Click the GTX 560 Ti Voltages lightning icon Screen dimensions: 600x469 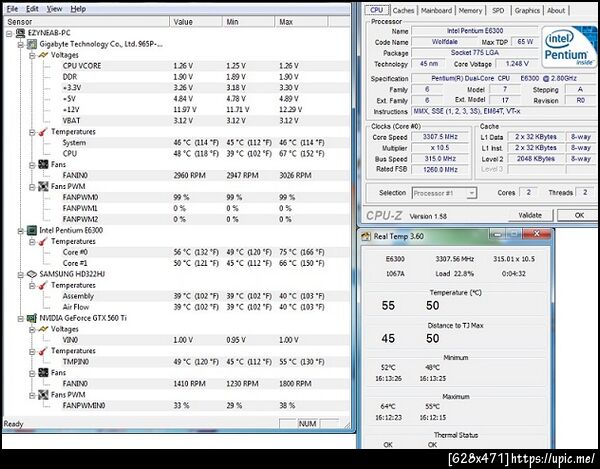coord(43,329)
